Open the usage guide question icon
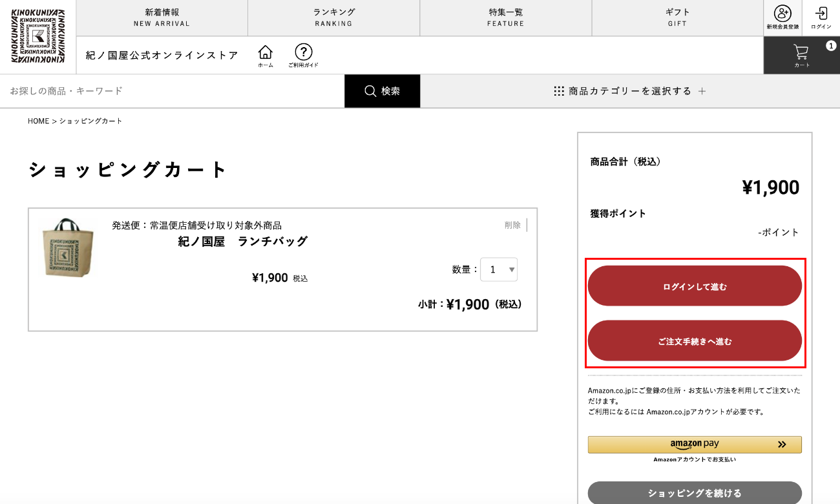This screenshot has height=504, width=840. (303, 55)
